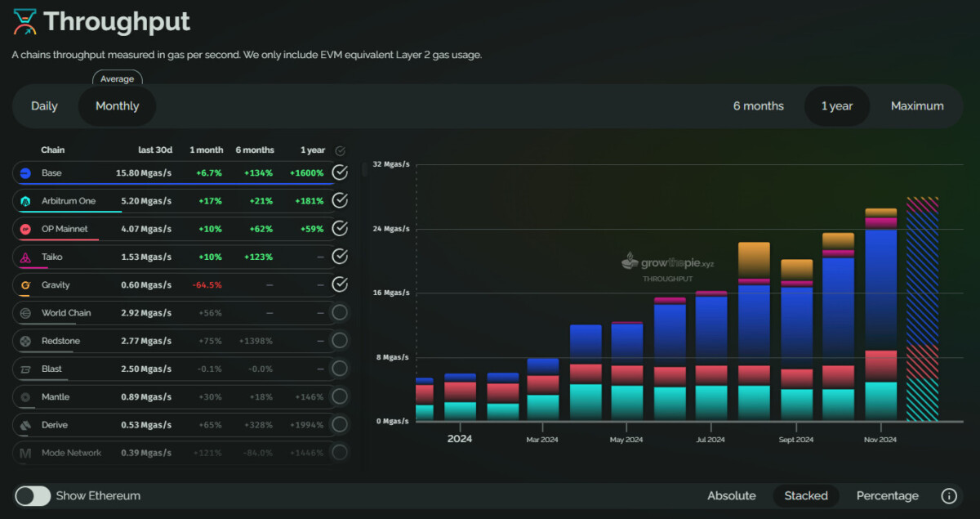Click the 32 Mgas/s axis label
The height and width of the screenshot is (519, 980).
pos(391,164)
